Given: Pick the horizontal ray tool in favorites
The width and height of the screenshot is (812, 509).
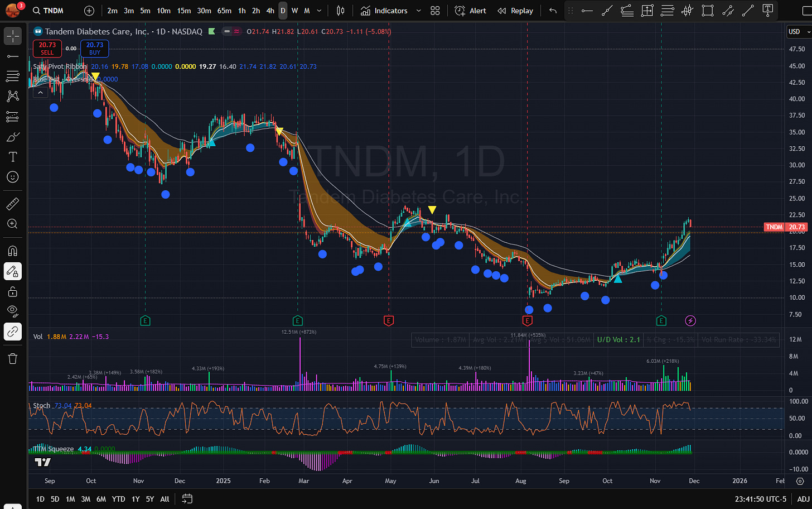Looking at the screenshot, I should point(587,10).
